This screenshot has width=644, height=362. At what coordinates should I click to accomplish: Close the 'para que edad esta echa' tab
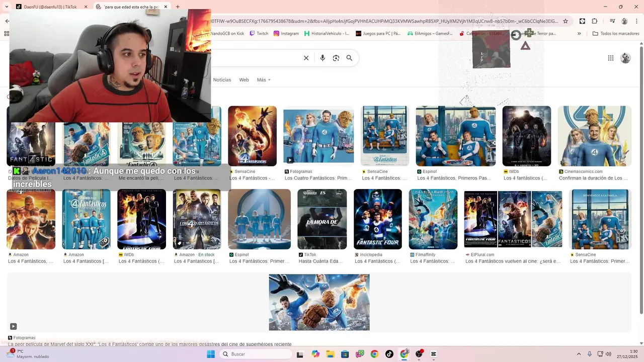[x=166, y=7]
